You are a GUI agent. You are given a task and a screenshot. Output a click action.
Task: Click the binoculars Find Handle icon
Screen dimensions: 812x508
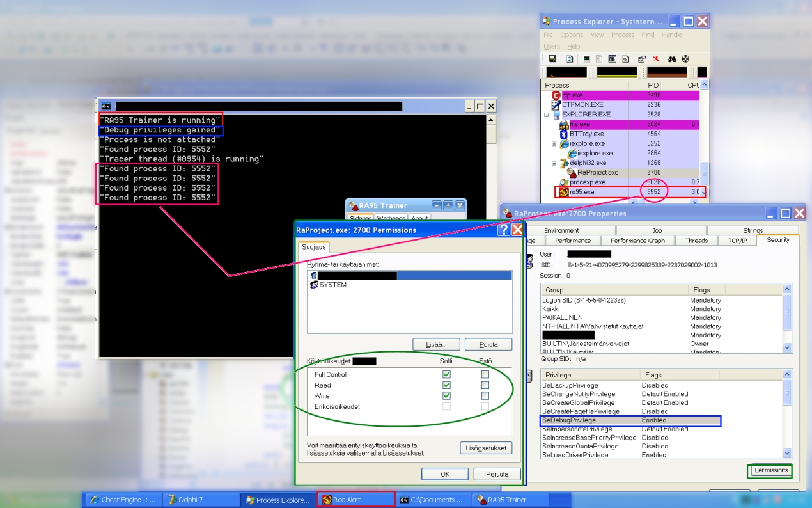[673, 59]
